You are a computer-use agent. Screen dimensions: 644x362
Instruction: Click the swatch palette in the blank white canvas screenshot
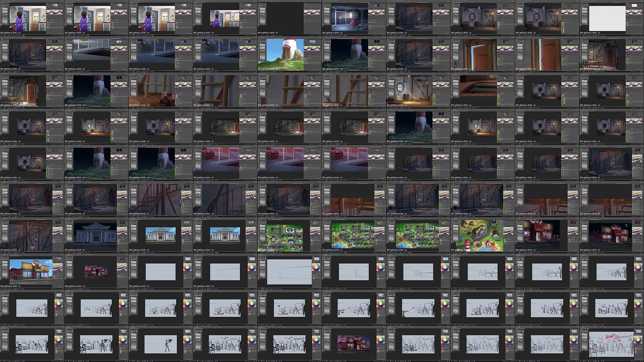(633, 12)
